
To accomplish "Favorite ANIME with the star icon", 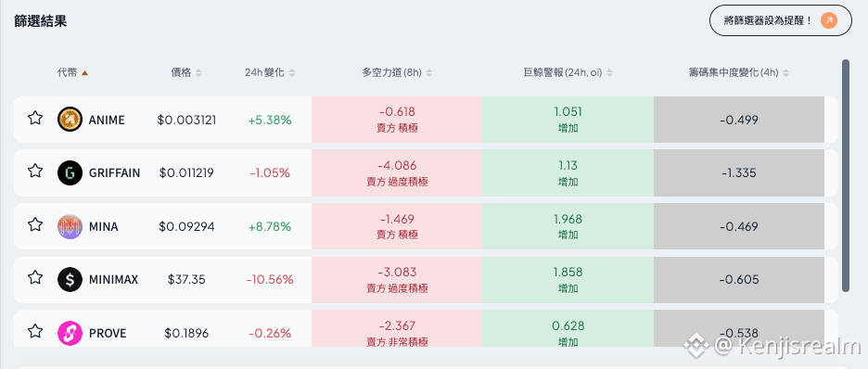I will [x=35, y=118].
